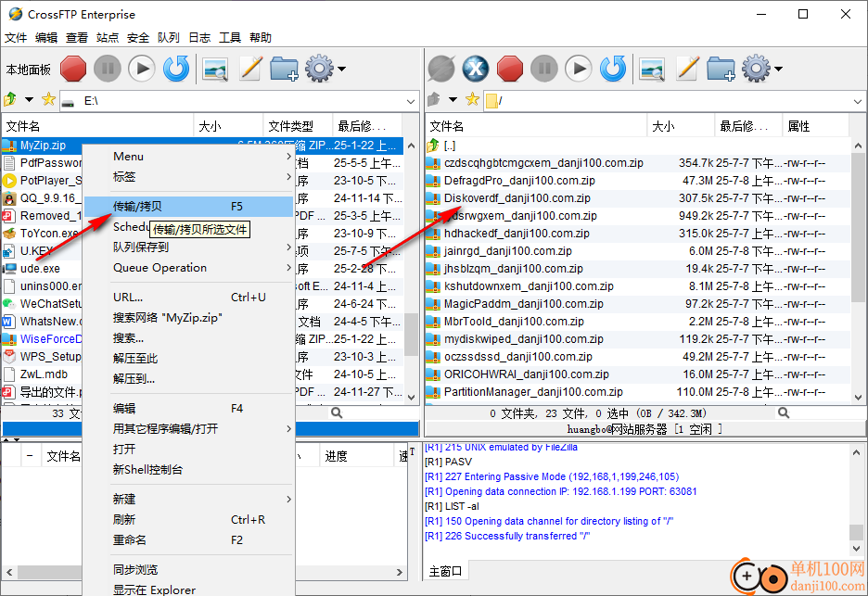The height and width of the screenshot is (596, 868).
Task: Open the remote gear dropdown arrow
Action: click(x=778, y=70)
